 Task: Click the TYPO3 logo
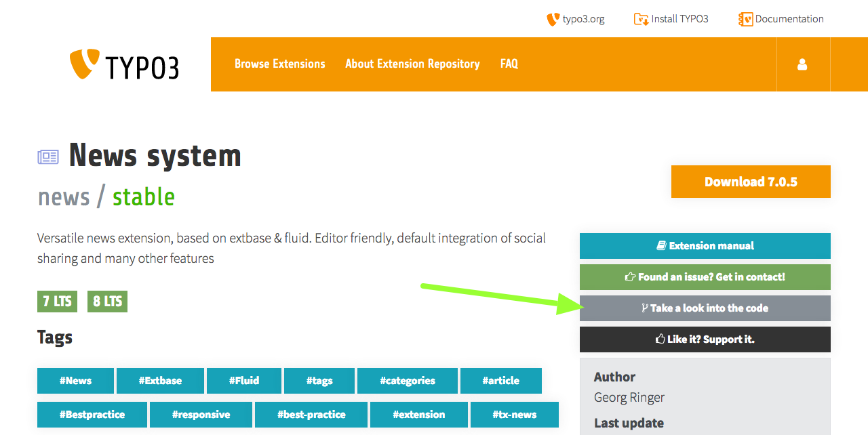[x=124, y=64]
